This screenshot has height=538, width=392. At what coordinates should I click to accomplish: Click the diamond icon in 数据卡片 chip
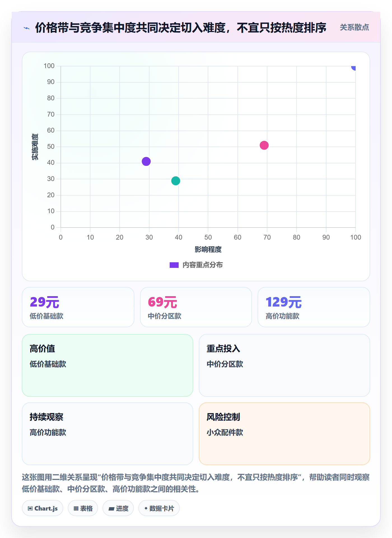click(146, 508)
